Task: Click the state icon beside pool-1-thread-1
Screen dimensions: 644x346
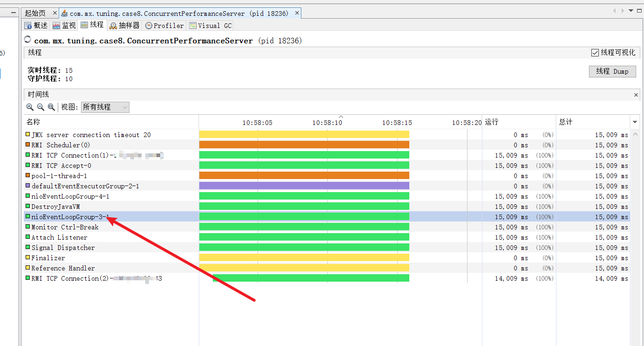Action: pyautogui.click(x=27, y=176)
